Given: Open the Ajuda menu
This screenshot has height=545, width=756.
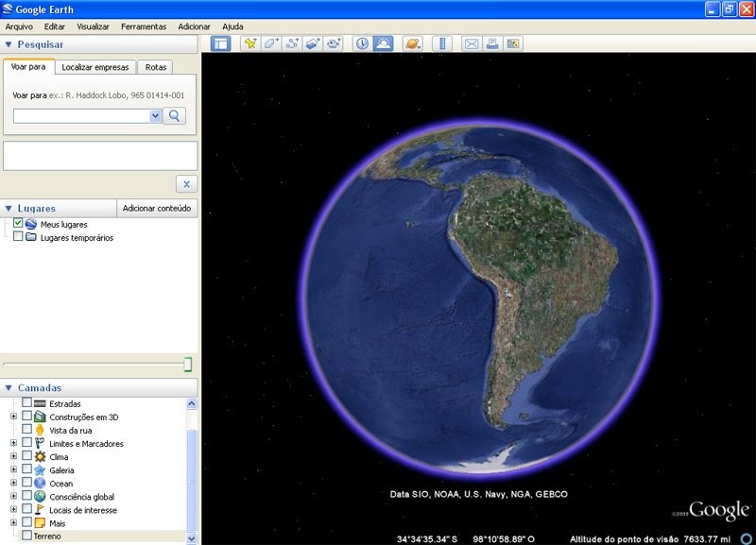Looking at the screenshot, I should [232, 26].
